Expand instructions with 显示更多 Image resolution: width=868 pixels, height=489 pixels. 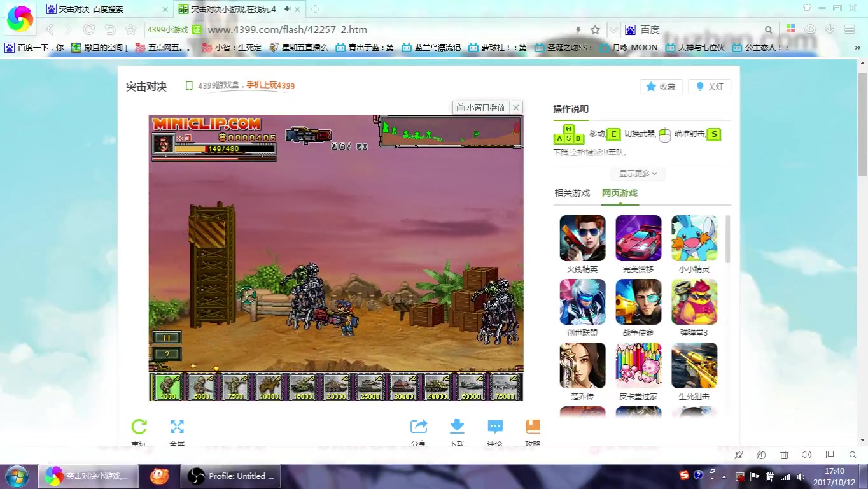click(x=638, y=173)
